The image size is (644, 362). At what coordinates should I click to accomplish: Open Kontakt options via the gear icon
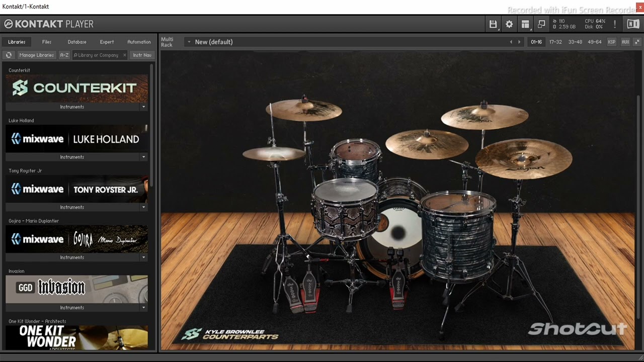[x=509, y=24]
